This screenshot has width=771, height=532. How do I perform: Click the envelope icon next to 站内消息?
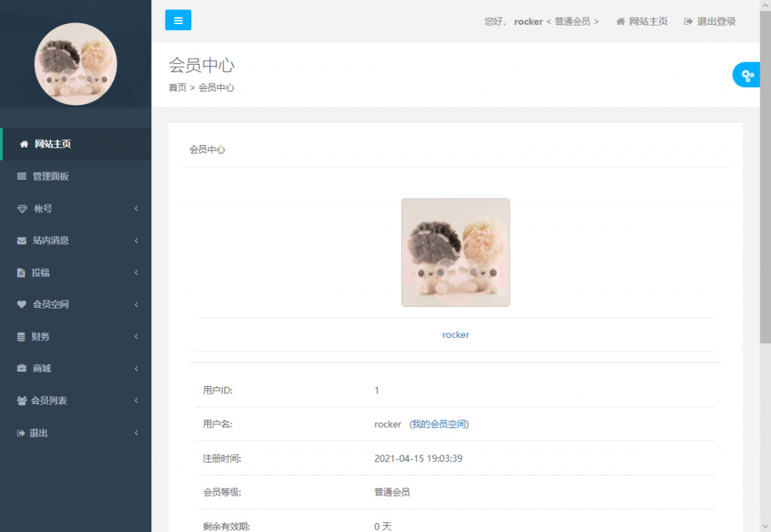coord(22,241)
